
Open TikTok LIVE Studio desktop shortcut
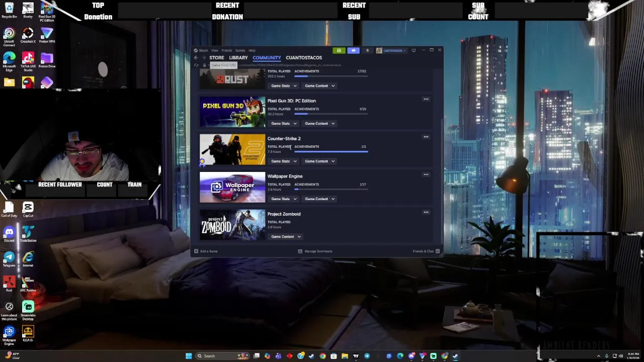click(28, 62)
